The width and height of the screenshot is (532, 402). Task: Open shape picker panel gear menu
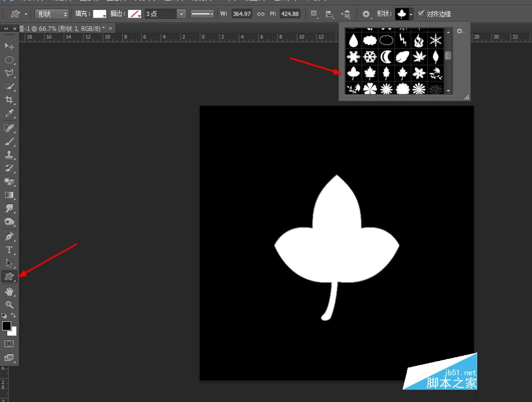click(460, 31)
